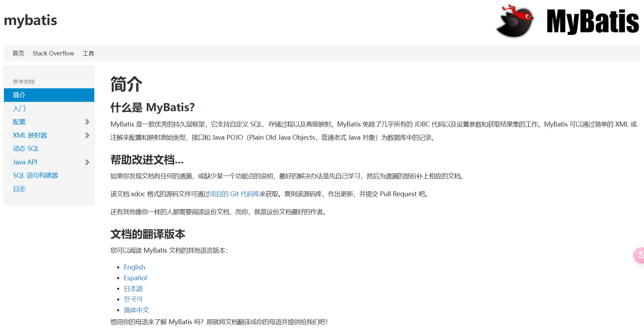Open the 首页 menu item
The width and height of the screenshot is (644, 336).
(x=18, y=53)
